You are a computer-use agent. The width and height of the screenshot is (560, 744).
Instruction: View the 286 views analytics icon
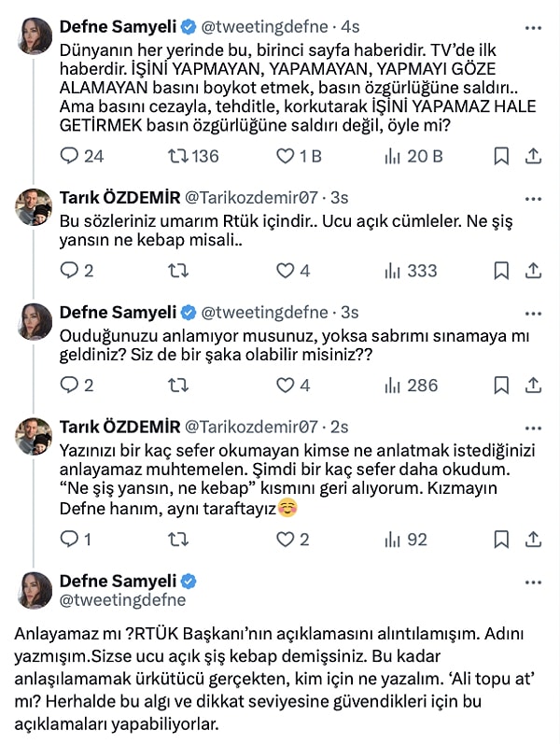click(x=392, y=385)
